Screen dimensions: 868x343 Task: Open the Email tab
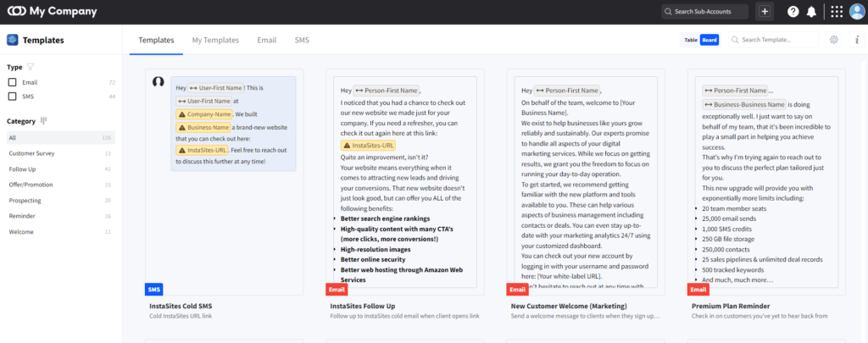(267, 40)
